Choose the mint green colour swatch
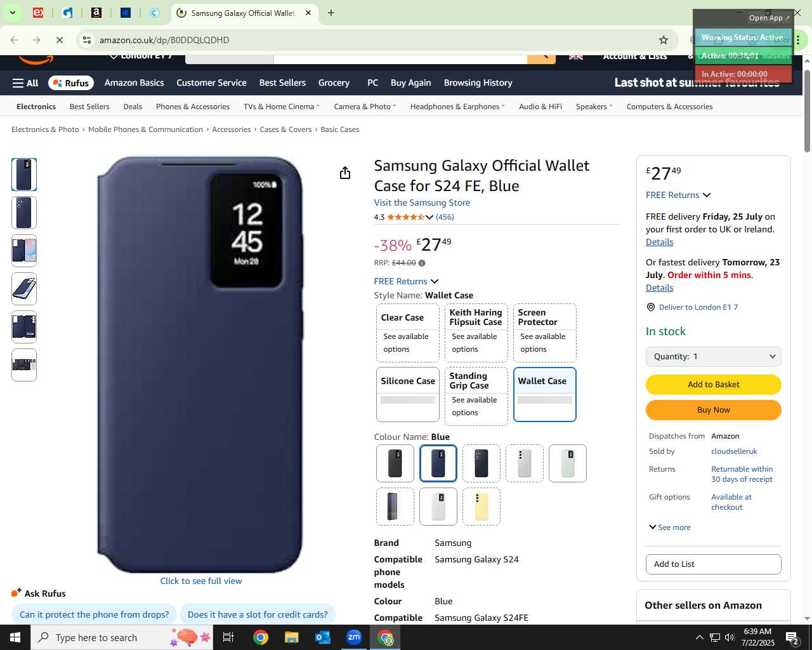The image size is (812, 650). coord(567,463)
